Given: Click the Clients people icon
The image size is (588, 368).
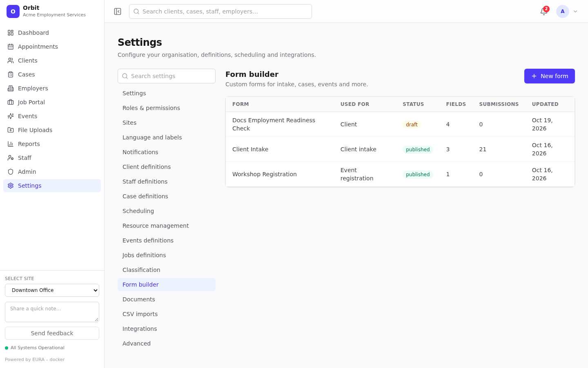Looking at the screenshot, I should 11,61.
